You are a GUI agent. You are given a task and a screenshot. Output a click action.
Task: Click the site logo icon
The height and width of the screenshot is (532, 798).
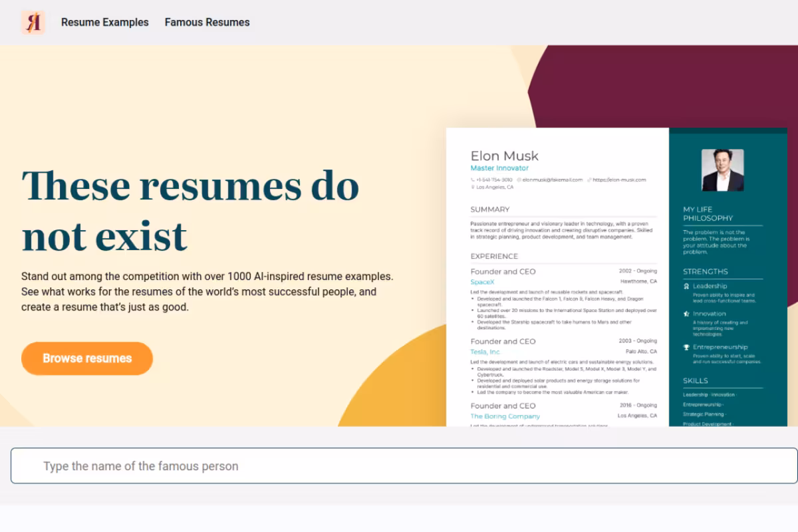(33, 23)
